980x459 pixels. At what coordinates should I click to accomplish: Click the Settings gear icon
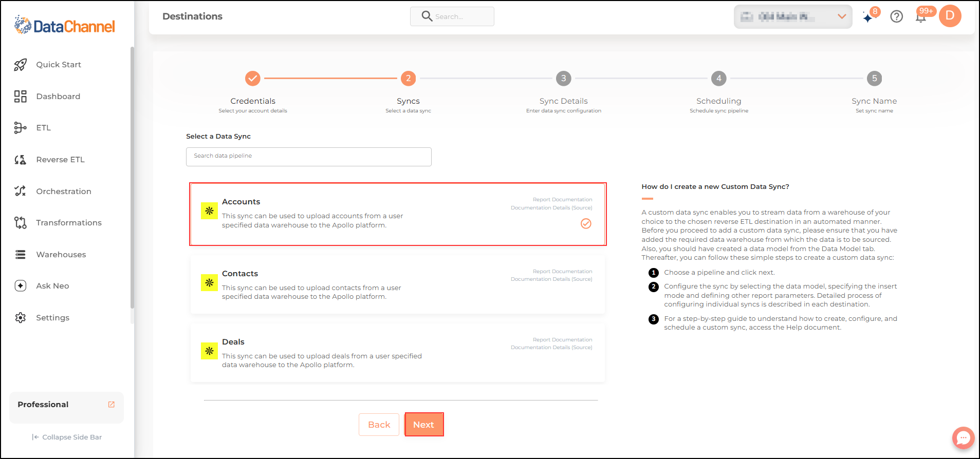(x=20, y=318)
